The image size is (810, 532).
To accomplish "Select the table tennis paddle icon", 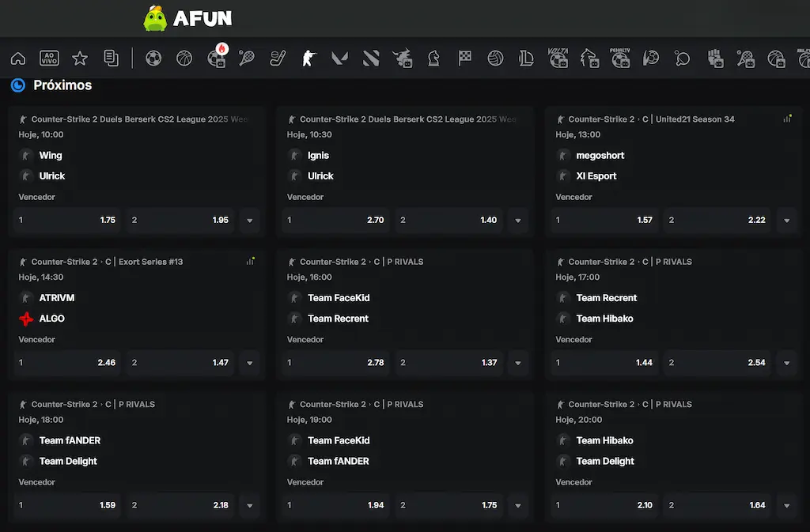I will click(x=683, y=58).
